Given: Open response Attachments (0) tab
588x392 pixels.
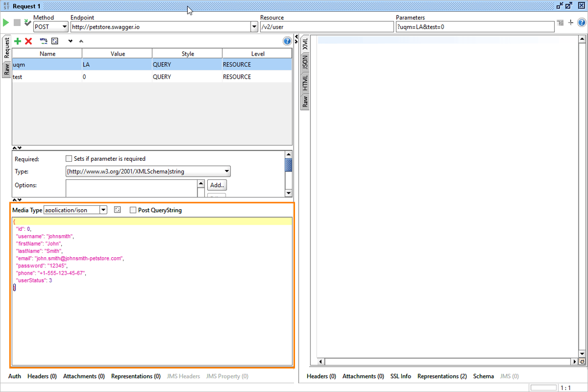Looking at the screenshot, I should (x=363, y=376).
